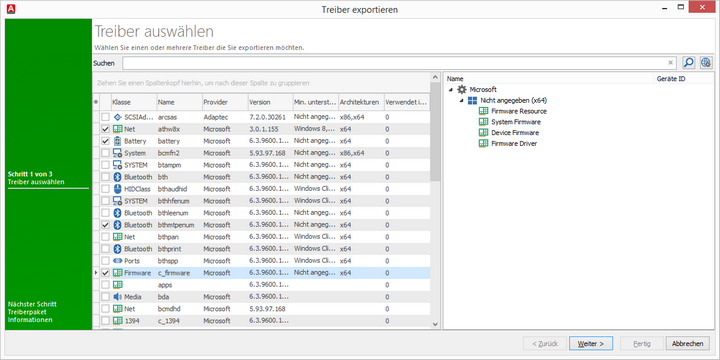This screenshot has height=360, width=720.
Task: Check the bcmdhd driver checkbox
Action: (105, 309)
